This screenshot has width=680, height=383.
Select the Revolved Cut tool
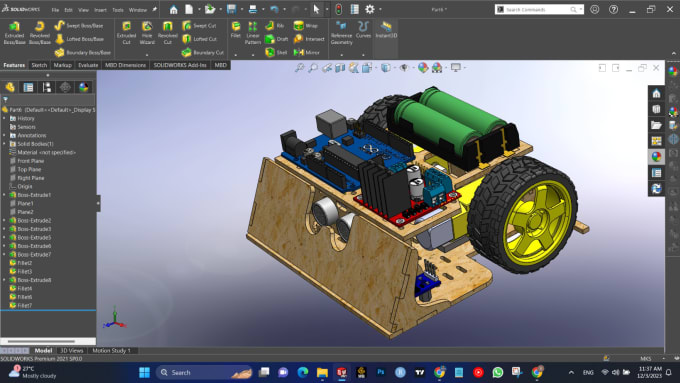167,33
